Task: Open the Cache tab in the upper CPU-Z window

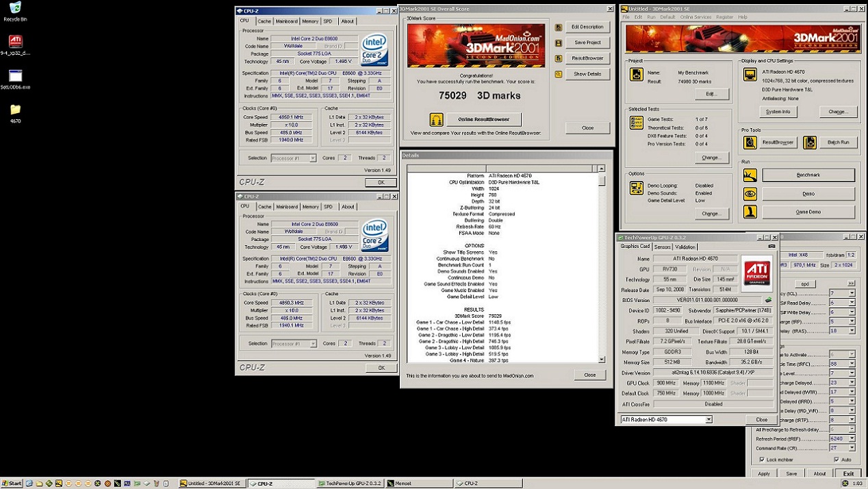Action: coord(264,21)
